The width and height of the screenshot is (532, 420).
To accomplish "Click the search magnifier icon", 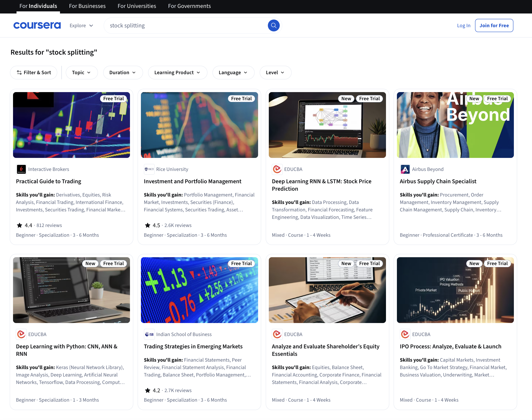I will click(274, 25).
